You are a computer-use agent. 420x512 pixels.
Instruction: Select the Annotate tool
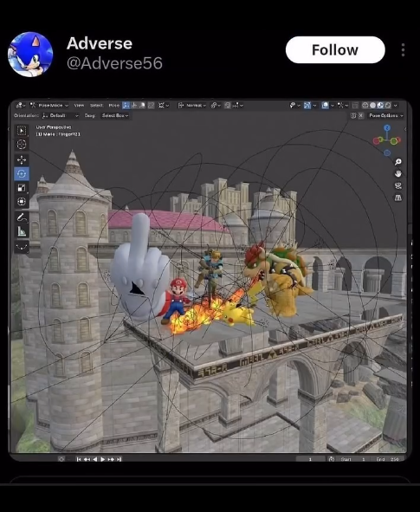tap(22, 217)
